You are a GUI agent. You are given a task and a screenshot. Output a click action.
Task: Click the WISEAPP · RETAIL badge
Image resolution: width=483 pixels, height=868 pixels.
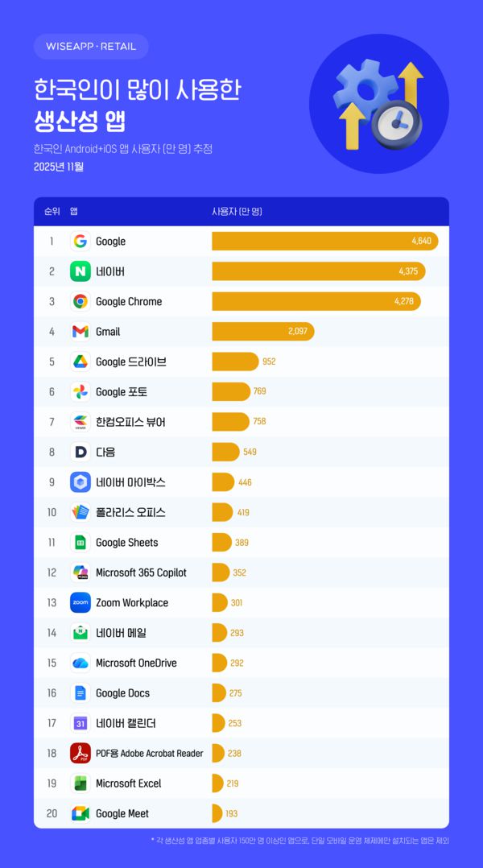[91, 47]
